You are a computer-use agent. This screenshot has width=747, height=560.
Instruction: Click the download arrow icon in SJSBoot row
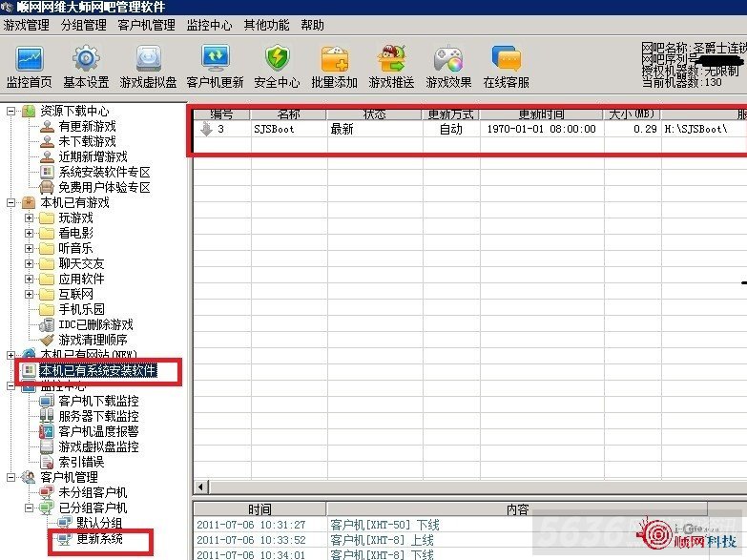tap(206, 129)
